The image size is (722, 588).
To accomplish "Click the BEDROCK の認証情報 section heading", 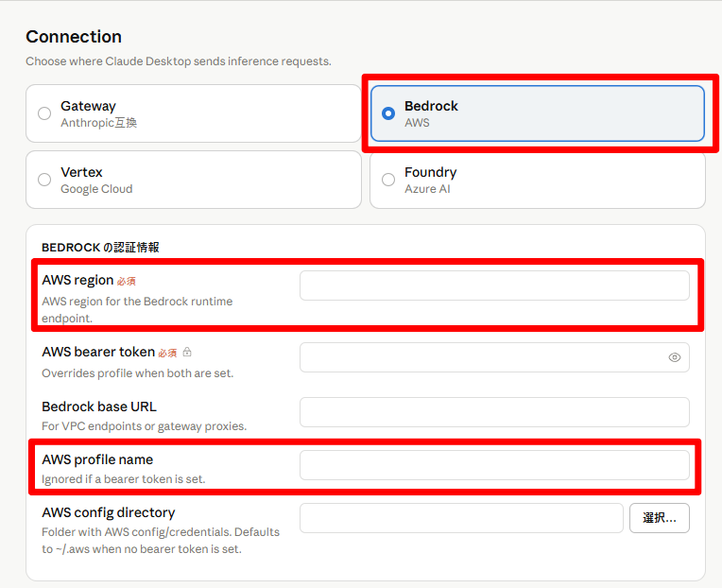I will coord(100,248).
